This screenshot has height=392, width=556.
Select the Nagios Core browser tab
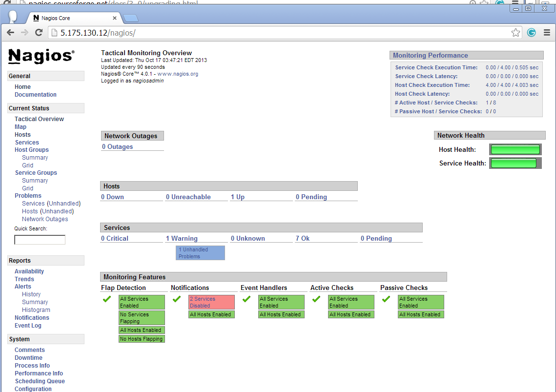73,18
